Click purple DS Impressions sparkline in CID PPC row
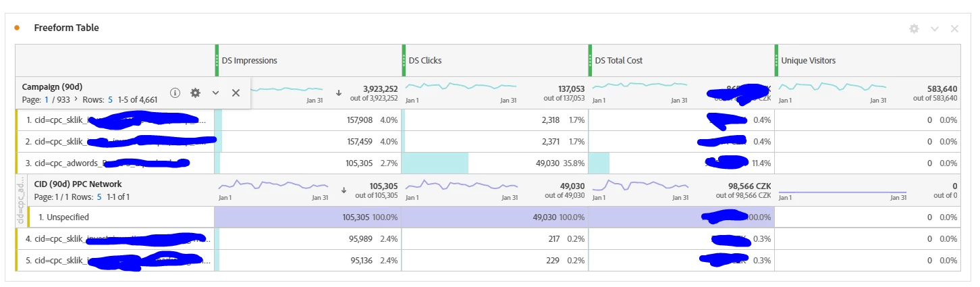The width and height of the screenshot is (980, 287). [274, 185]
